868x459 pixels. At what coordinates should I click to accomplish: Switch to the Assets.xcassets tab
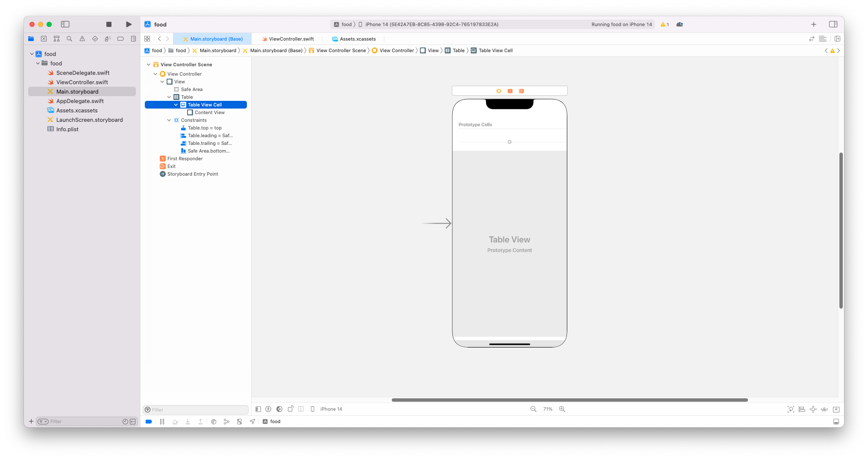click(354, 39)
